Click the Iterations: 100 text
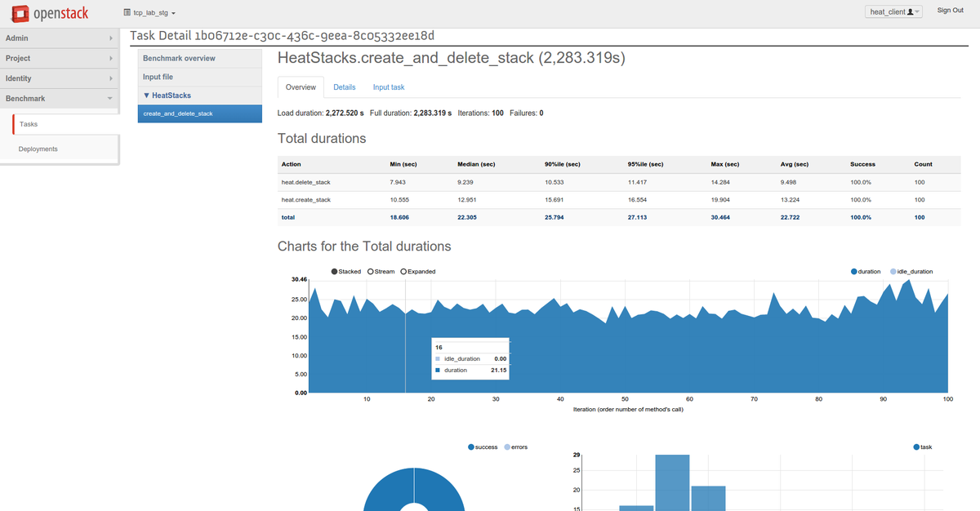 [480, 113]
